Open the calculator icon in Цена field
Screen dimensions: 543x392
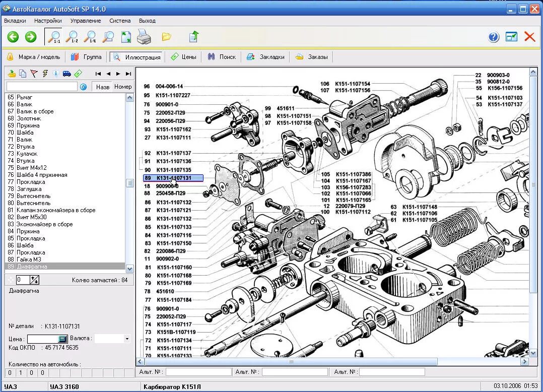(62, 339)
